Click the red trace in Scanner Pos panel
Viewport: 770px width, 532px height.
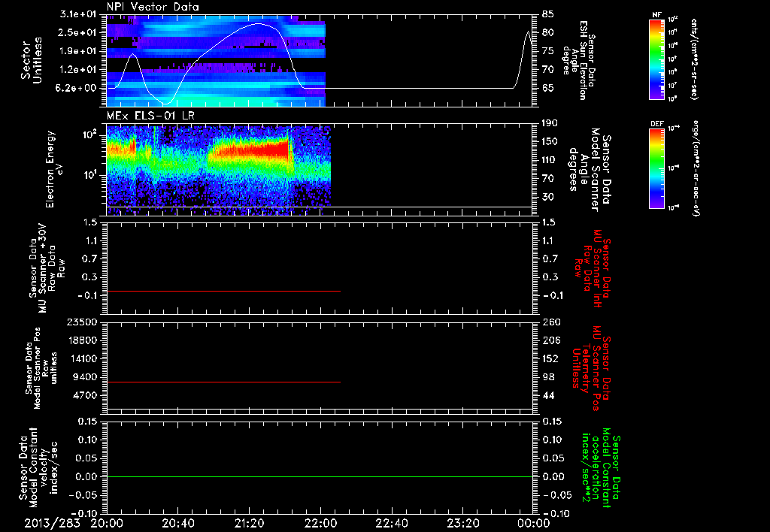coord(223,382)
